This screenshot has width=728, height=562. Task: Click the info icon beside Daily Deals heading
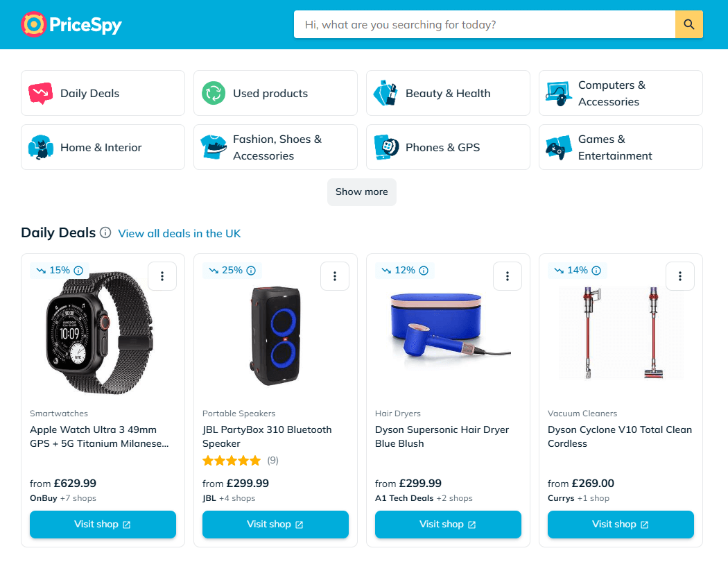(105, 233)
